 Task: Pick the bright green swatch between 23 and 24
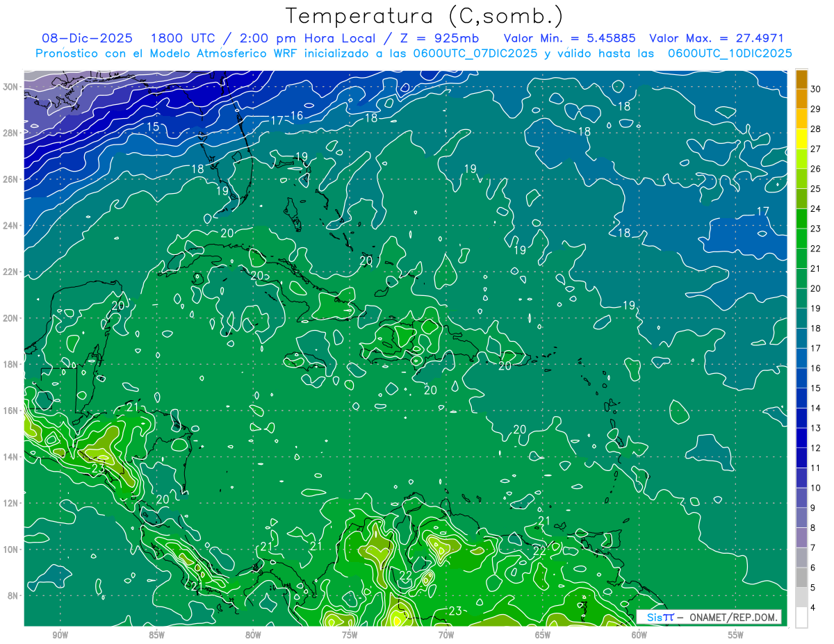[801, 218]
